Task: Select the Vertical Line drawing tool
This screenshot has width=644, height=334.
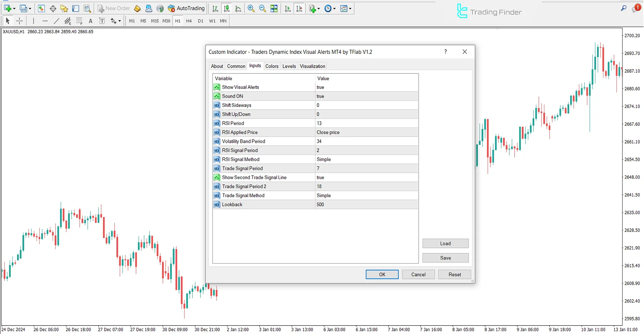Action: tap(34, 20)
